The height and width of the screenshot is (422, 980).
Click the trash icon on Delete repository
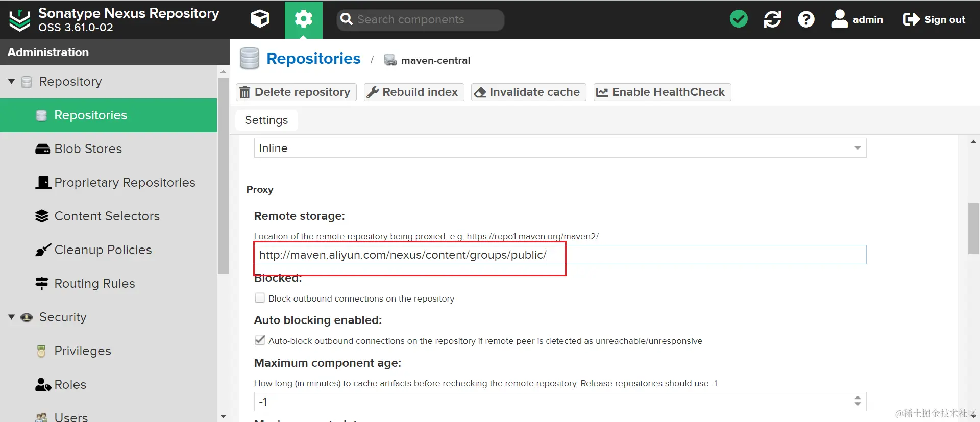coord(245,92)
